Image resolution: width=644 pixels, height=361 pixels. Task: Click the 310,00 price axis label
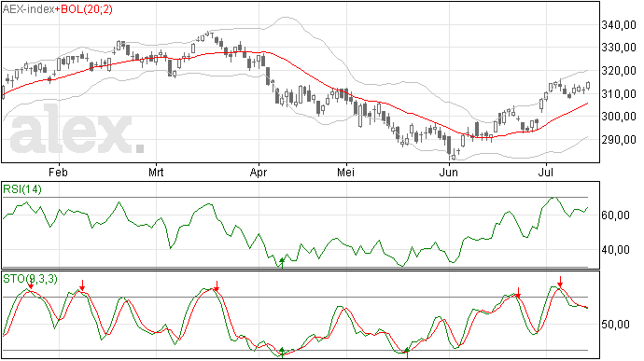[619, 93]
